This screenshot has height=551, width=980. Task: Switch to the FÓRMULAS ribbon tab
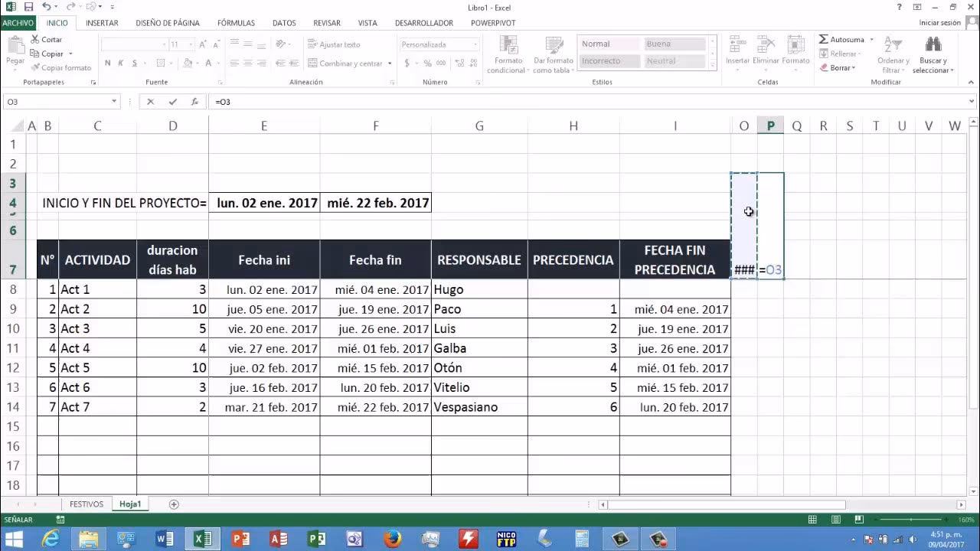pyautogui.click(x=236, y=23)
